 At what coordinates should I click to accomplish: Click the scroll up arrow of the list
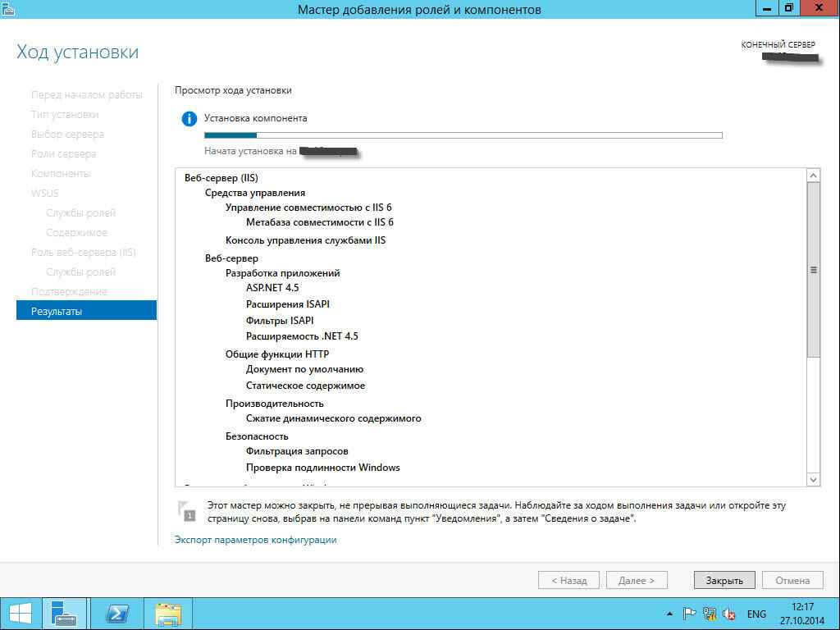click(x=813, y=176)
